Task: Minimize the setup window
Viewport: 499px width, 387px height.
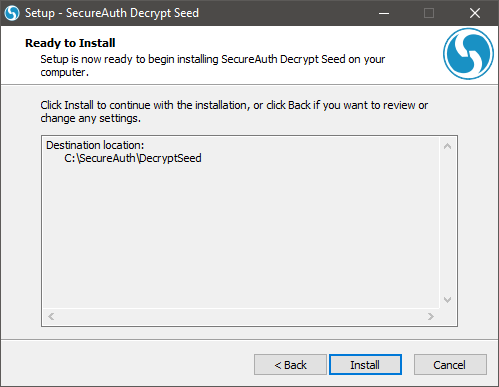Action: [x=384, y=13]
